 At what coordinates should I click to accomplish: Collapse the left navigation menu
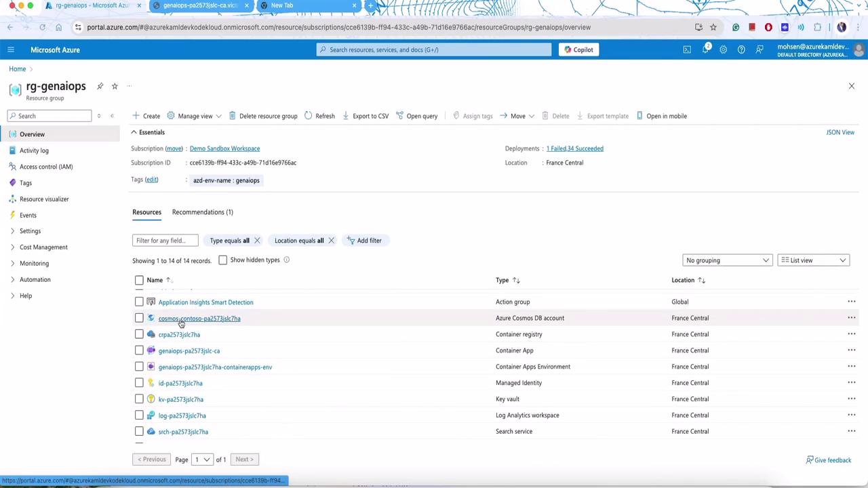112,116
